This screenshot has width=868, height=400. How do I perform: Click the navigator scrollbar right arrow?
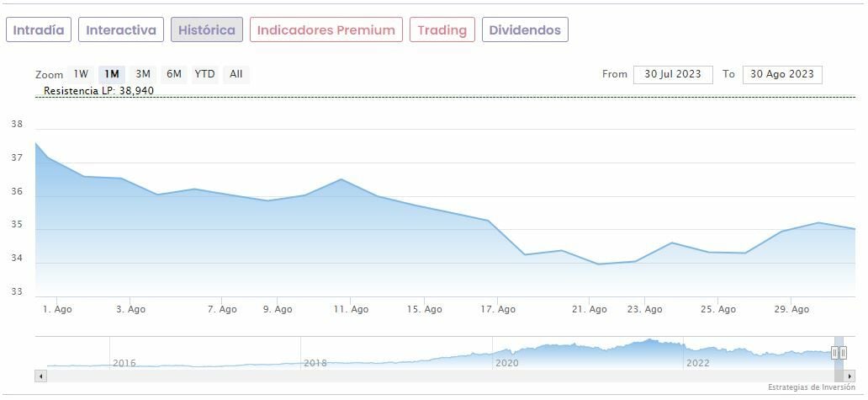click(849, 376)
